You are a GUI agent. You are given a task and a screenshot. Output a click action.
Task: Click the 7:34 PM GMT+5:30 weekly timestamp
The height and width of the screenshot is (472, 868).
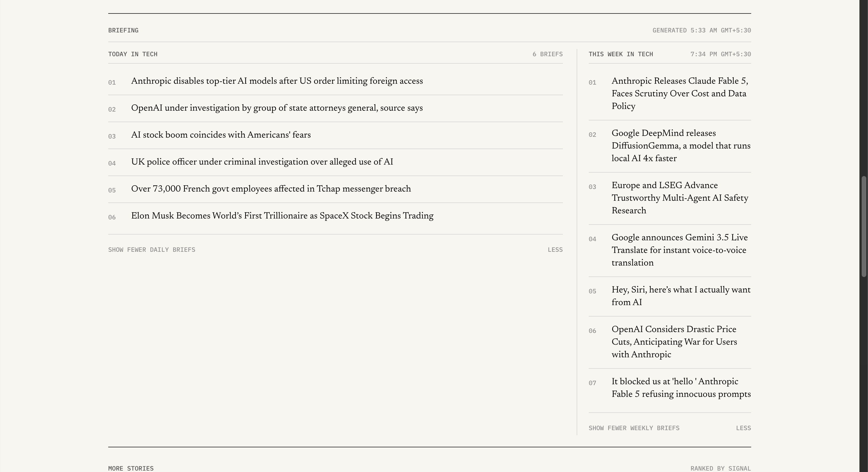click(x=721, y=54)
